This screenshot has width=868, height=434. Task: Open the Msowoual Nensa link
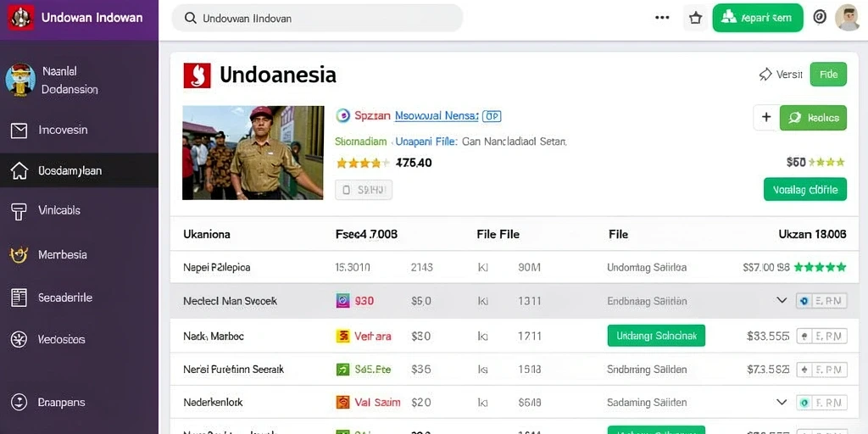coord(437,115)
